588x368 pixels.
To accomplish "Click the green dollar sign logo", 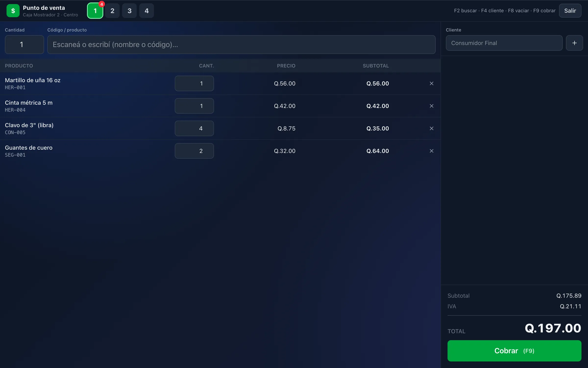I will click(13, 11).
